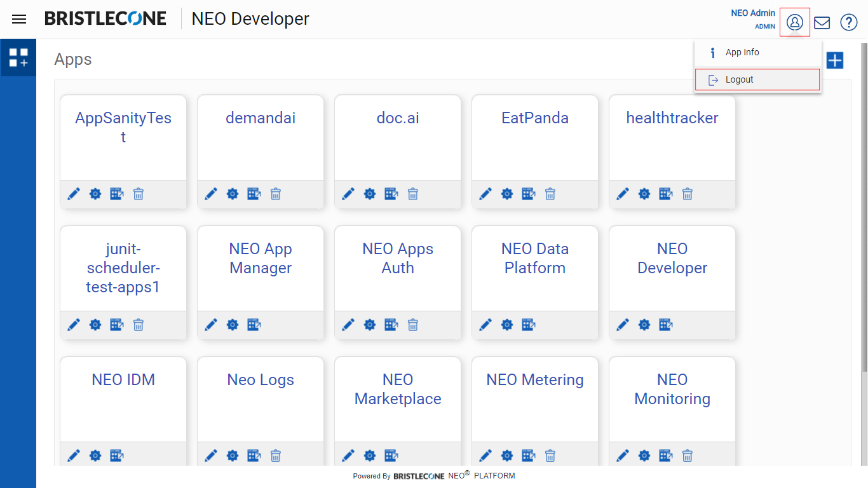Viewport: 868px width, 488px height.
Task: Click the apps grid sidebar icon
Action: tap(18, 58)
